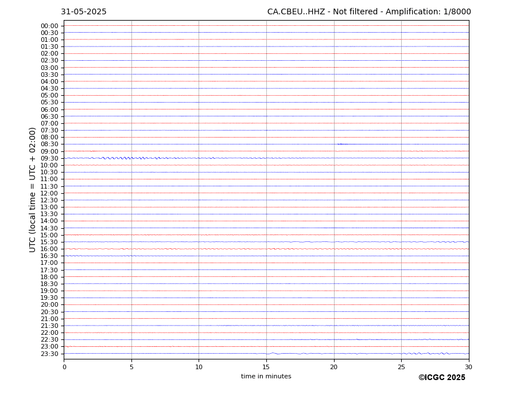Click the 04:30 time row label
Image resolution: width=532 pixels, height=399 pixels.
[49, 88]
